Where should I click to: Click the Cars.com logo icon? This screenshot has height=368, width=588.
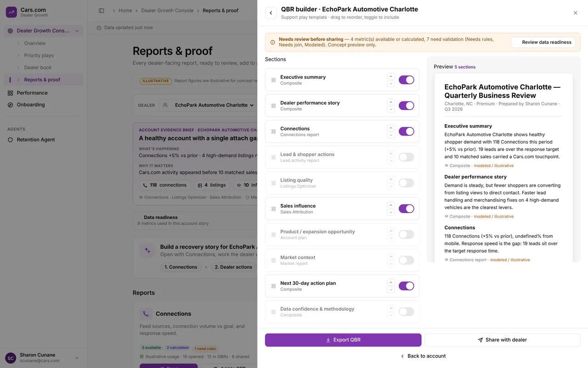click(x=11, y=12)
